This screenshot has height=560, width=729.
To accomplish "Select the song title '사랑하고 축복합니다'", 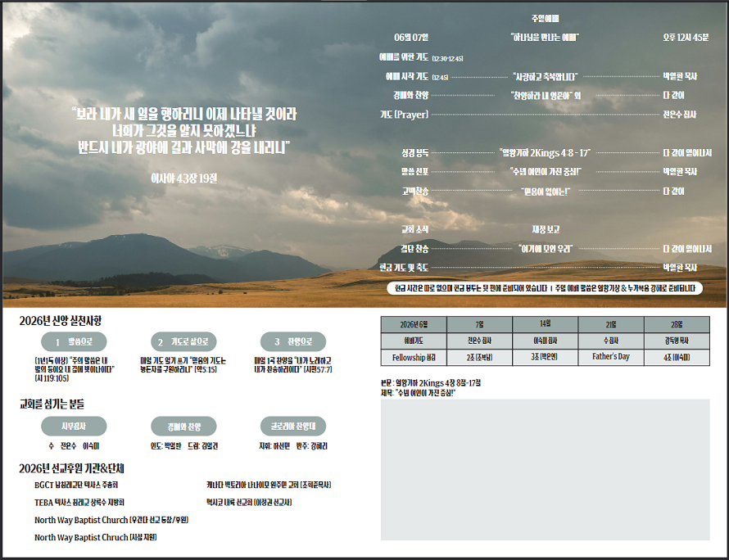I will (x=545, y=77).
